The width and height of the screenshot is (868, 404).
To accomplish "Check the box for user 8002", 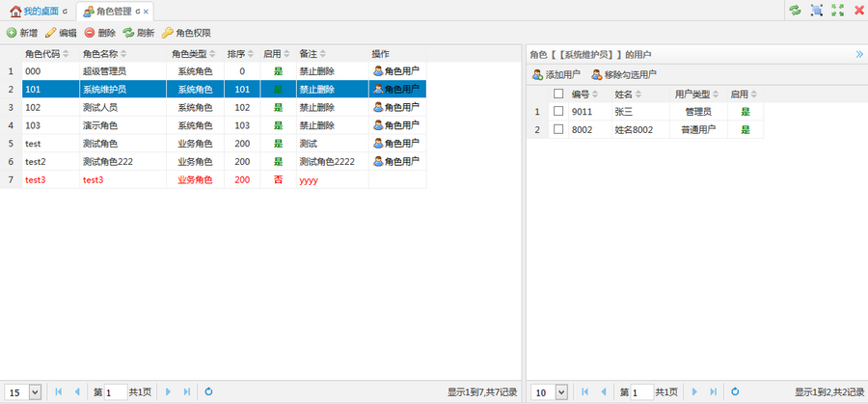I will (558, 129).
